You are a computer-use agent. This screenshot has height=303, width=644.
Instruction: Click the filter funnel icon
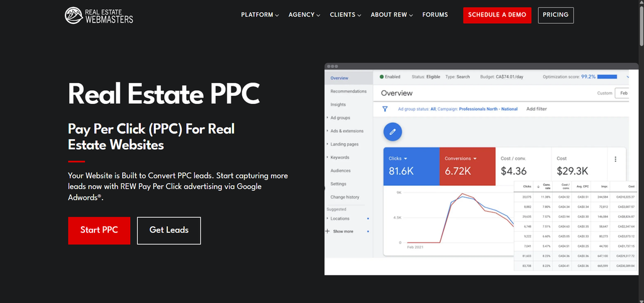click(x=385, y=109)
